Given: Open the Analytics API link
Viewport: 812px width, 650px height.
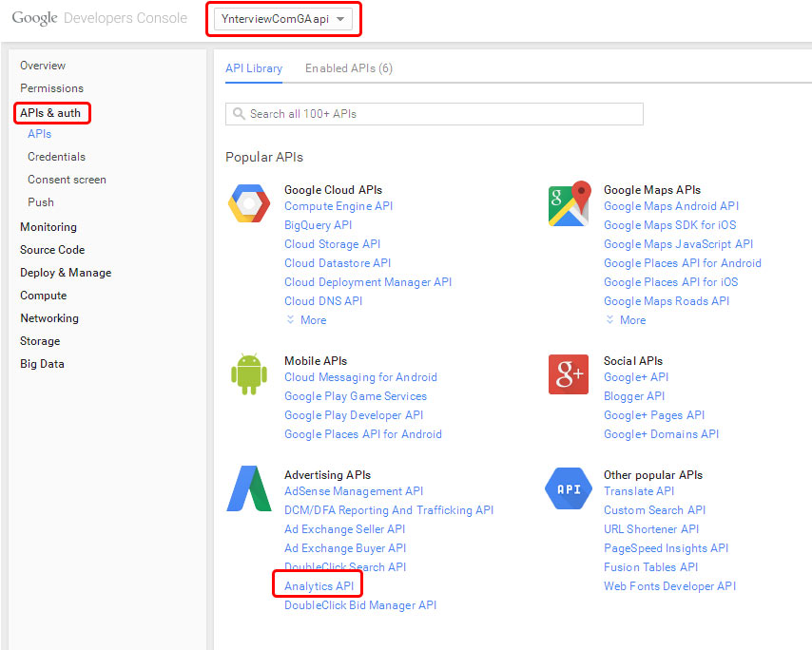Looking at the screenshot, I should (319, 585).
